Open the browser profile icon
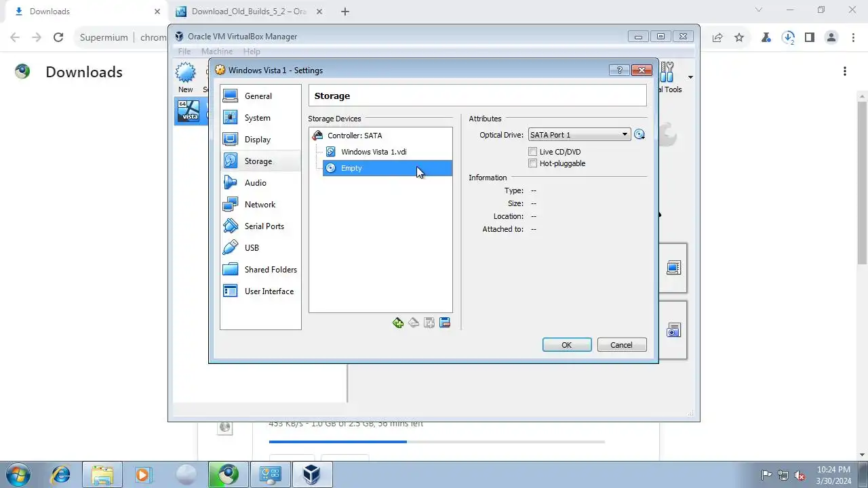Viewport: 868px width, 488px height. (x=831, y=37)
